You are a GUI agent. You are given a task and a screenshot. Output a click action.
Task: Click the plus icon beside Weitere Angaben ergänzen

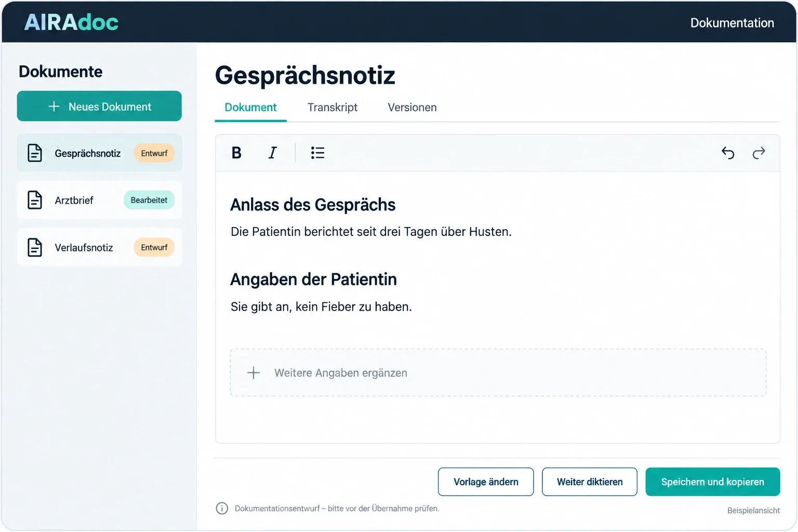[x=254, y=373]
